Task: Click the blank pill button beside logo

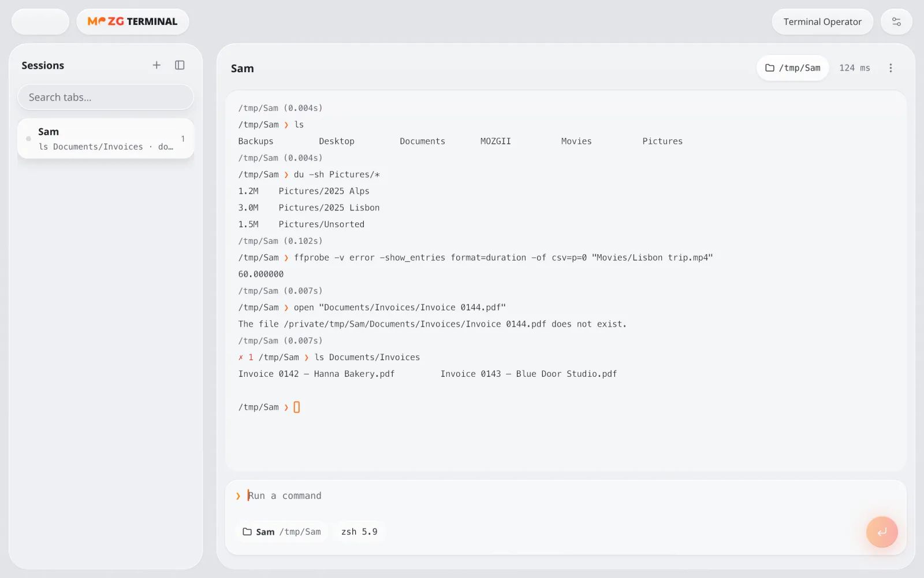Action: pos(40,21)
